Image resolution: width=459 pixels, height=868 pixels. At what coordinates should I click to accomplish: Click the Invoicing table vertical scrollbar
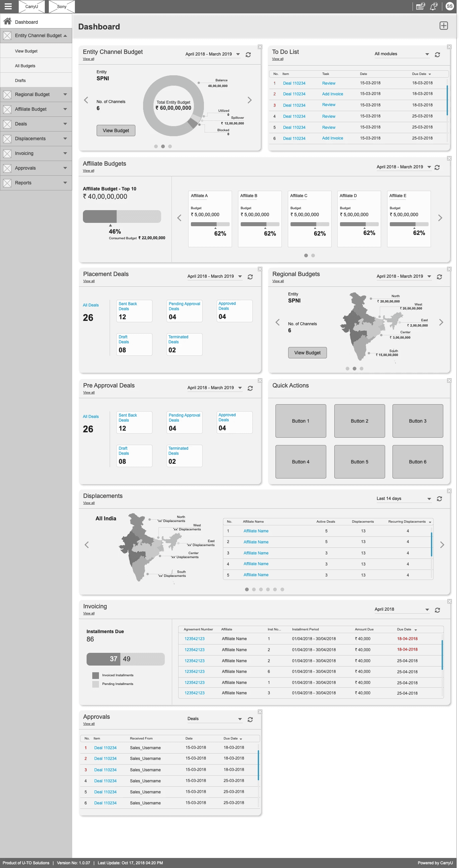tap(442, 655)
